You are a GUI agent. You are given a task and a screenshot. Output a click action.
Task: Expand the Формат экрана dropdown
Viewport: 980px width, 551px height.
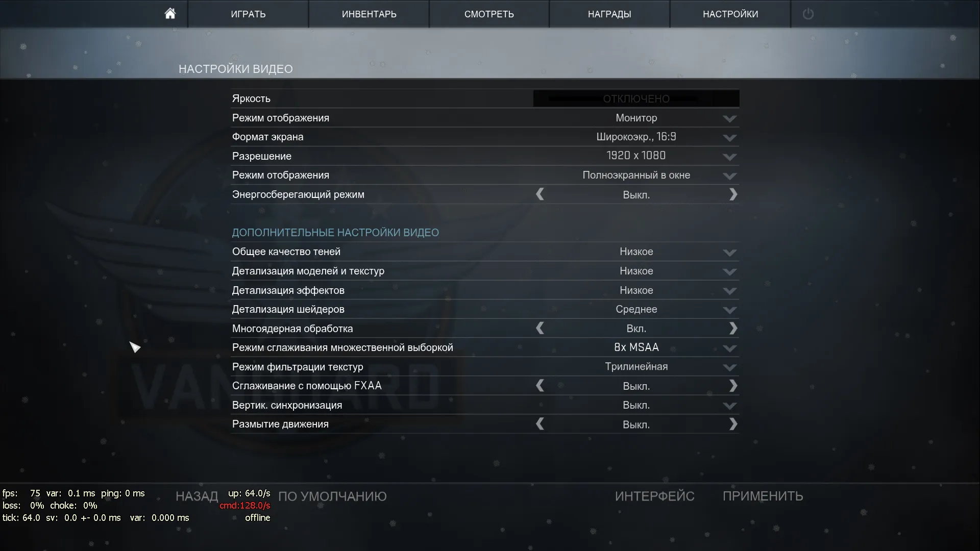pos(636,137)
